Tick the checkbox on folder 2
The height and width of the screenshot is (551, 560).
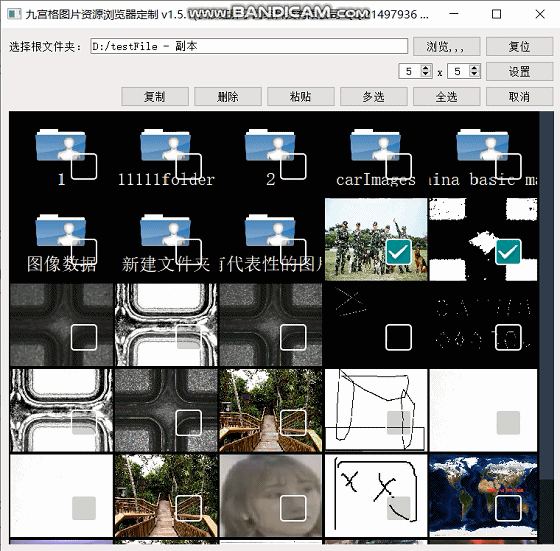293,166
